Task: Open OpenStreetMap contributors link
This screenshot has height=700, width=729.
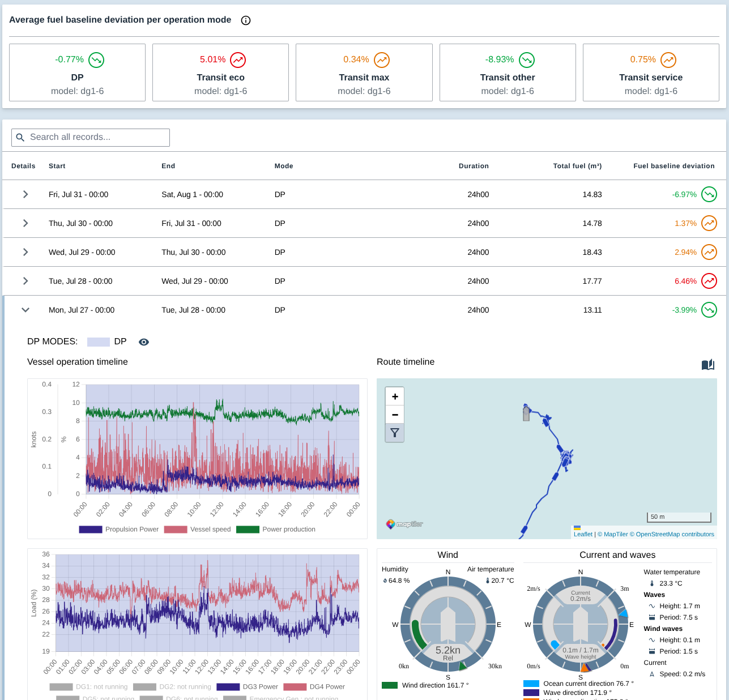Action: tap(673, 534)
